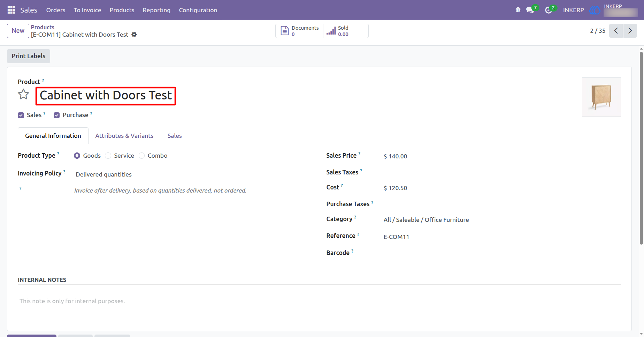Switch company via INKERP selector

pos(573,10)
